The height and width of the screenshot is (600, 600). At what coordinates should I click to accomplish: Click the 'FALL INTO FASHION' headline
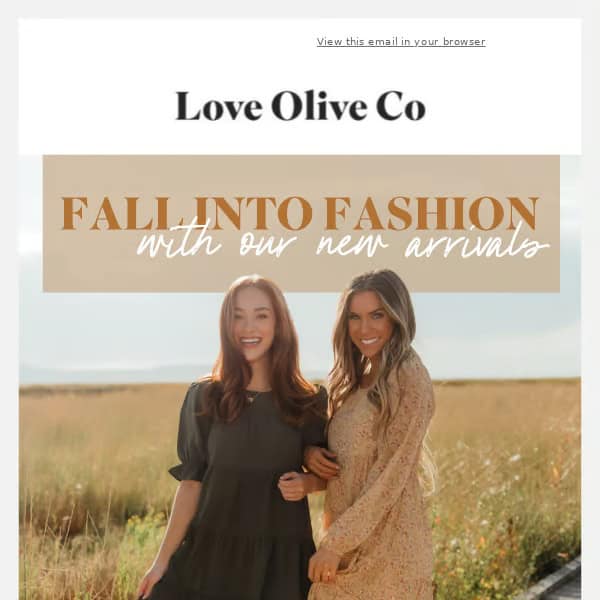point(300,213)
